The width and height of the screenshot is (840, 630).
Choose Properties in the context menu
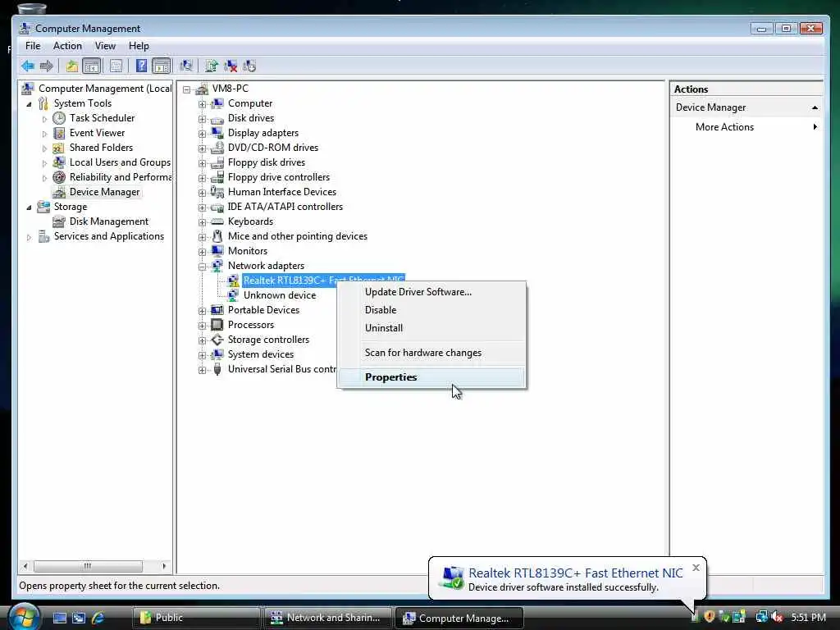pos(431,377)
